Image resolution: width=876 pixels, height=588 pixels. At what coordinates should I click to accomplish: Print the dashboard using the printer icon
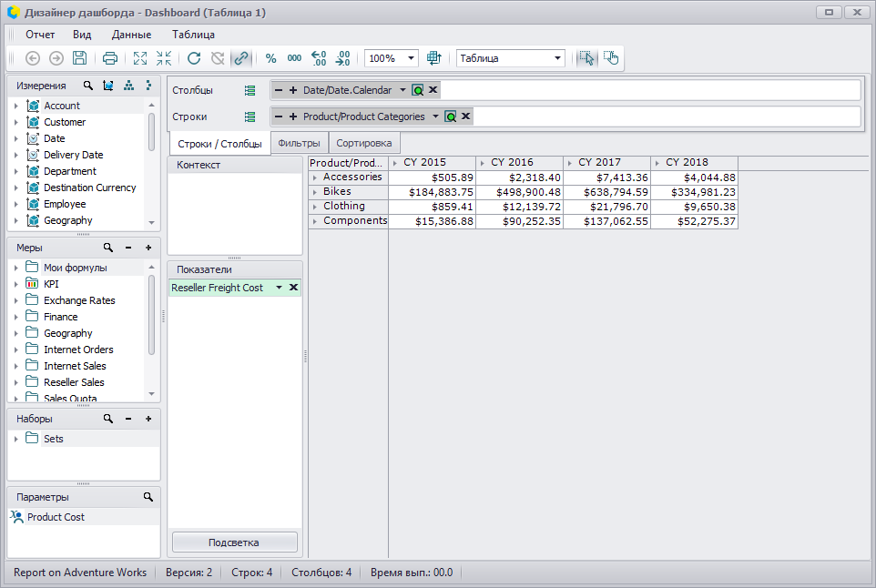(x=110, y=58)
